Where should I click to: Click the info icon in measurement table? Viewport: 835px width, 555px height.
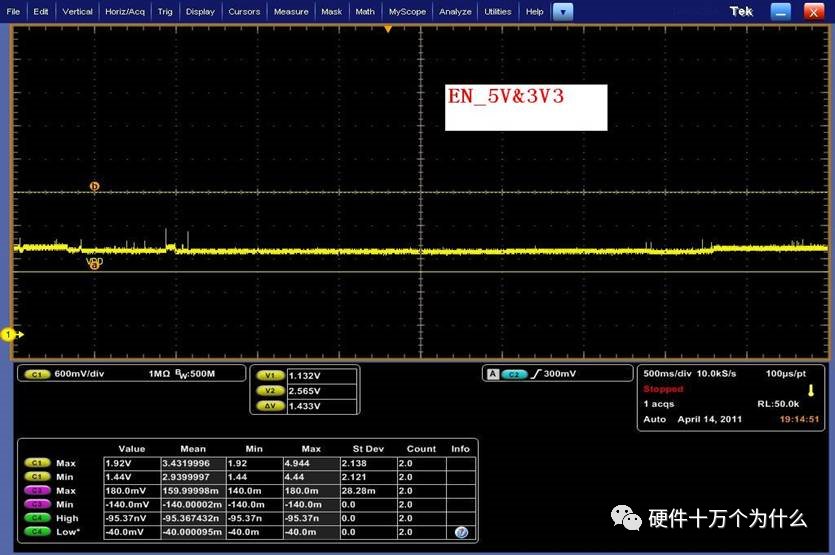[x=461, y=533]
